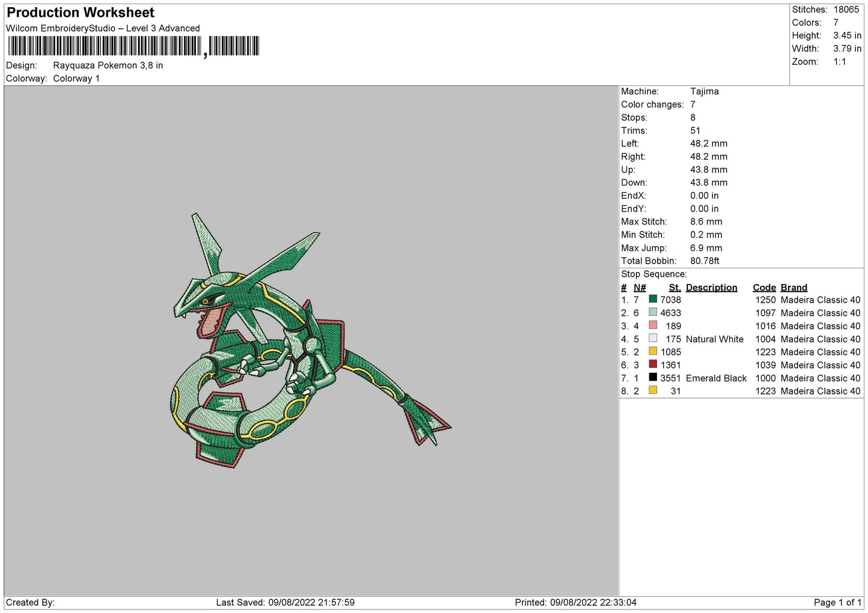Click the 'Description' column header
The image size is (868, 613).
point(711,288)
